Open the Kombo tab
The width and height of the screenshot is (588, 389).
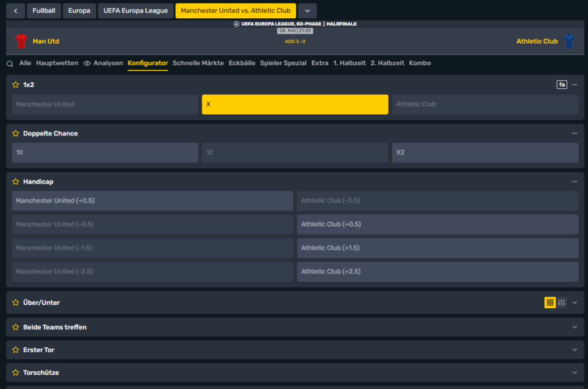(x=420, y=63)
